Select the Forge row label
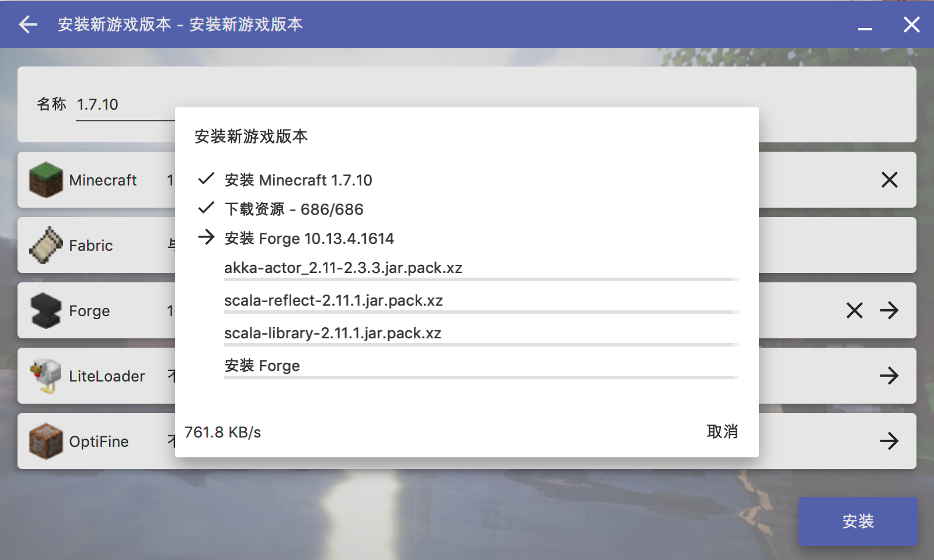The image size is (934, 560). tap(89, 311)
